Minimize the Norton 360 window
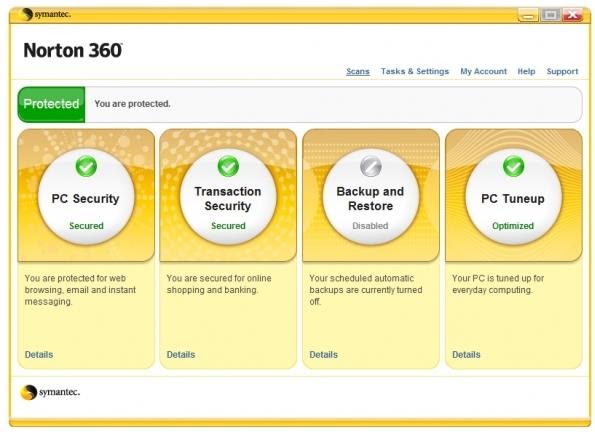 (x=528, y=15)
